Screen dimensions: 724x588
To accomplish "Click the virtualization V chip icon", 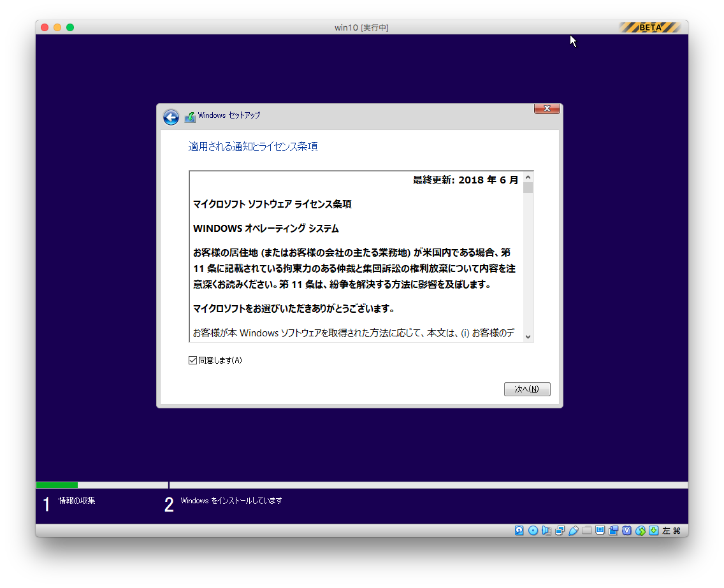I will click(x=626, y=530).
